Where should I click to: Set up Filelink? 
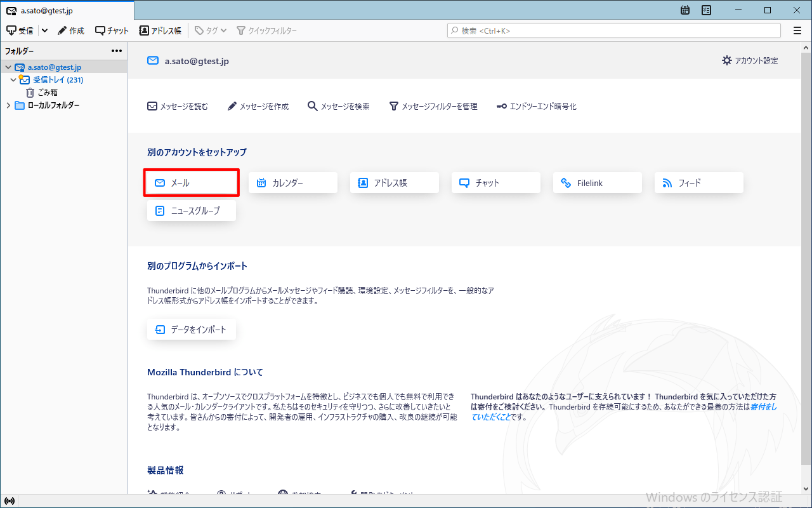[598, 183]
